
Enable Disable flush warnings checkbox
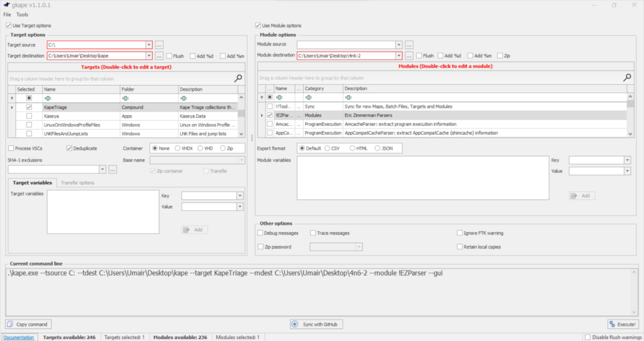point(587,337)
